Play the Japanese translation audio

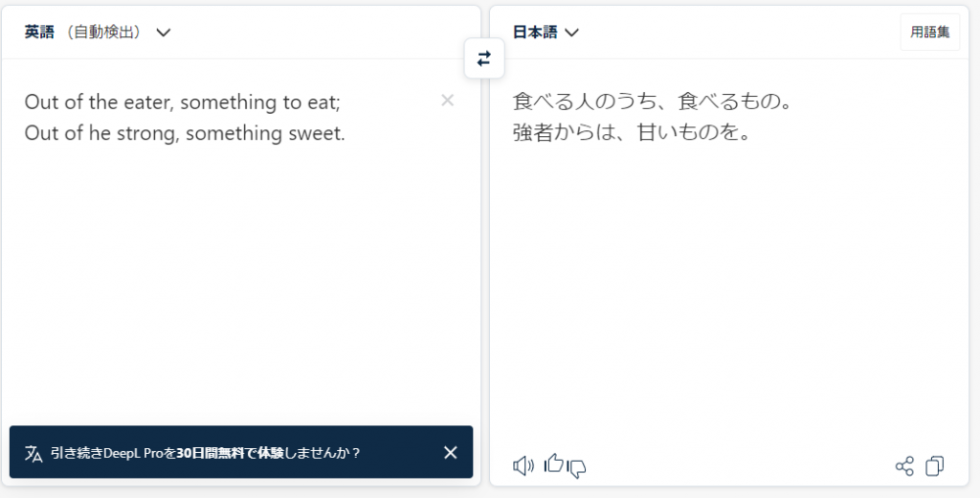(x=523, y=466)
